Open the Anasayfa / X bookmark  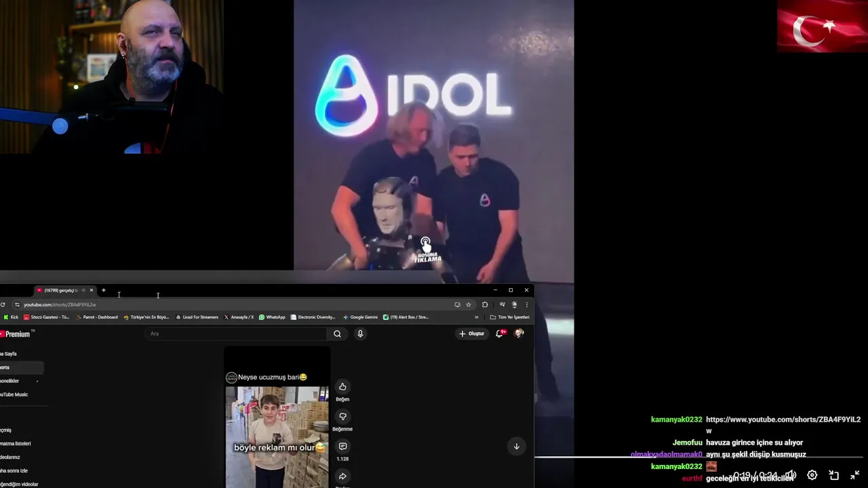pos(239,317)
